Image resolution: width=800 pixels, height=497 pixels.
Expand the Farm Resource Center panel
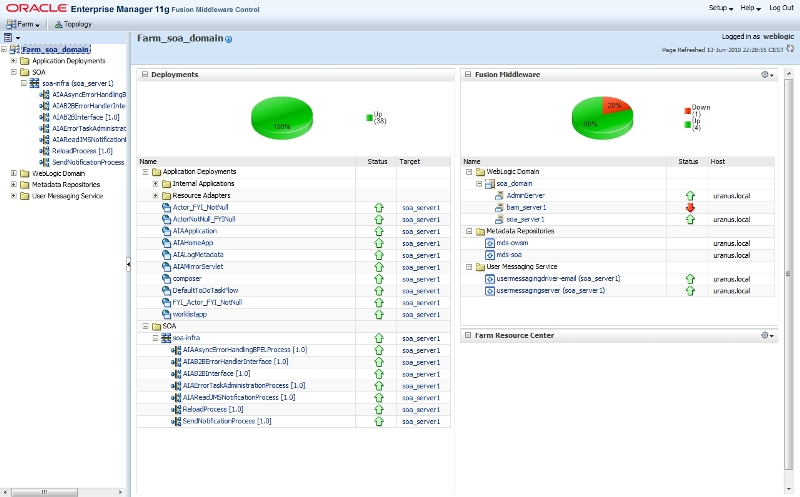point(468,335)
